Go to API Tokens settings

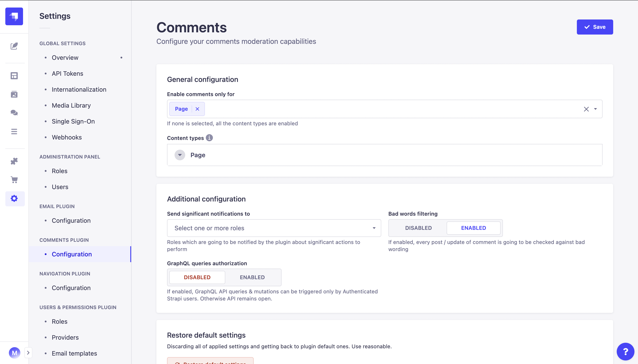67,74
